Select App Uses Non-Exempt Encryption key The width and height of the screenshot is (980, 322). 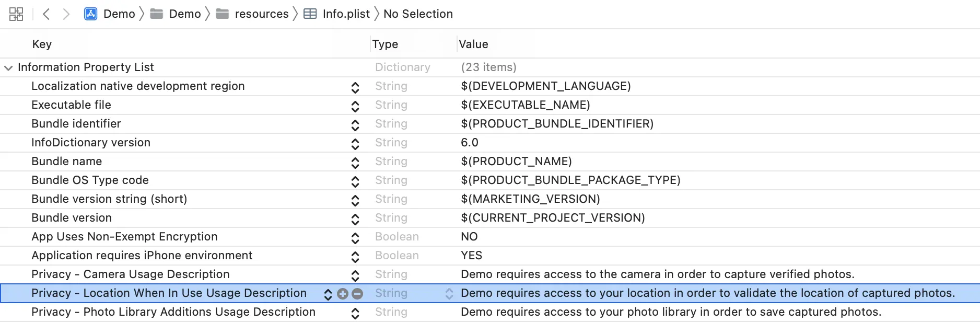pyautogui.click(x=124, y=237)
